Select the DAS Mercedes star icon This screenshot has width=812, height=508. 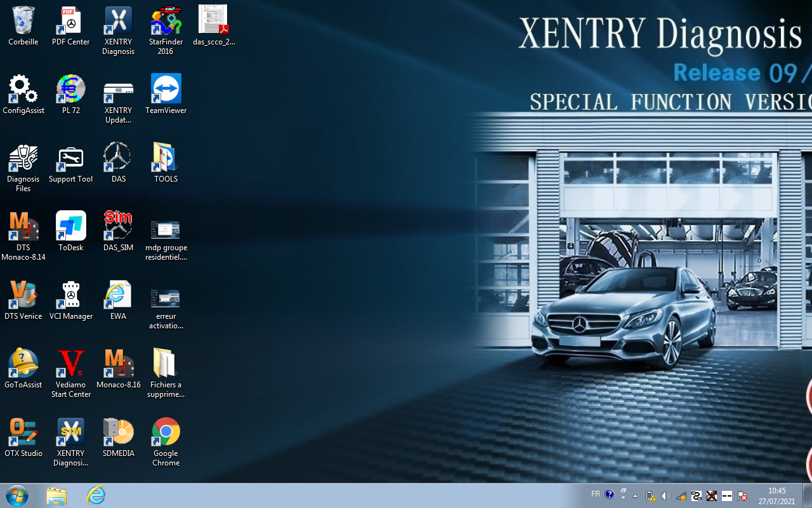tap(118, 157)
